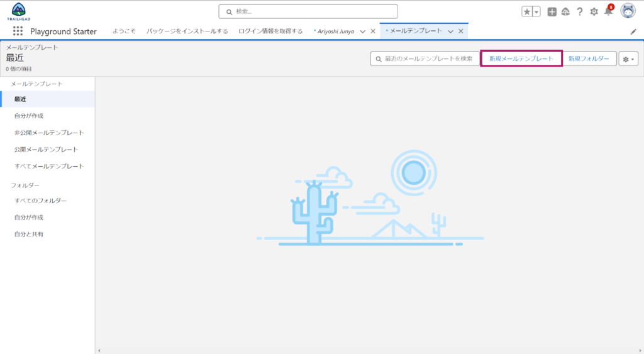644x354 pixels.
Task: Click the Trailhead logo
Action: tap(18, 11)
